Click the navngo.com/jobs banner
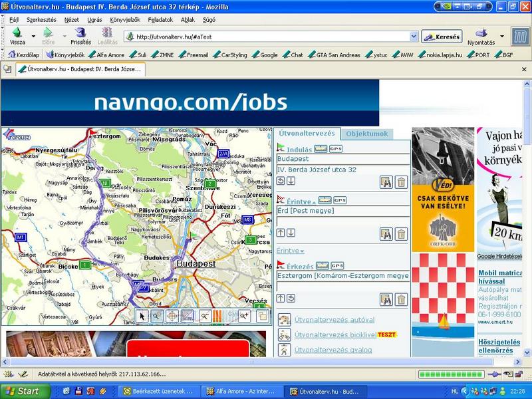532x399 pixels. point(190,103)
